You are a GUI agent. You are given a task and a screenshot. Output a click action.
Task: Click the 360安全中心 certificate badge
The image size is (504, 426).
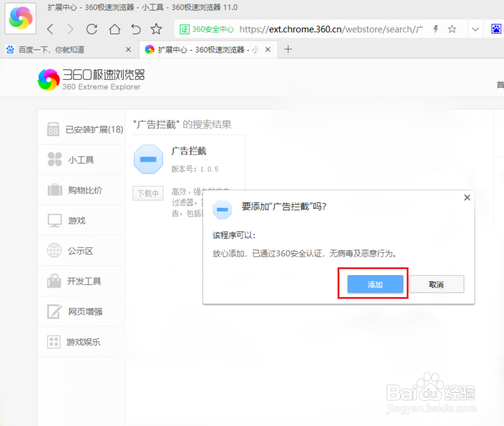pyautogui.click(x=207, y=29)
